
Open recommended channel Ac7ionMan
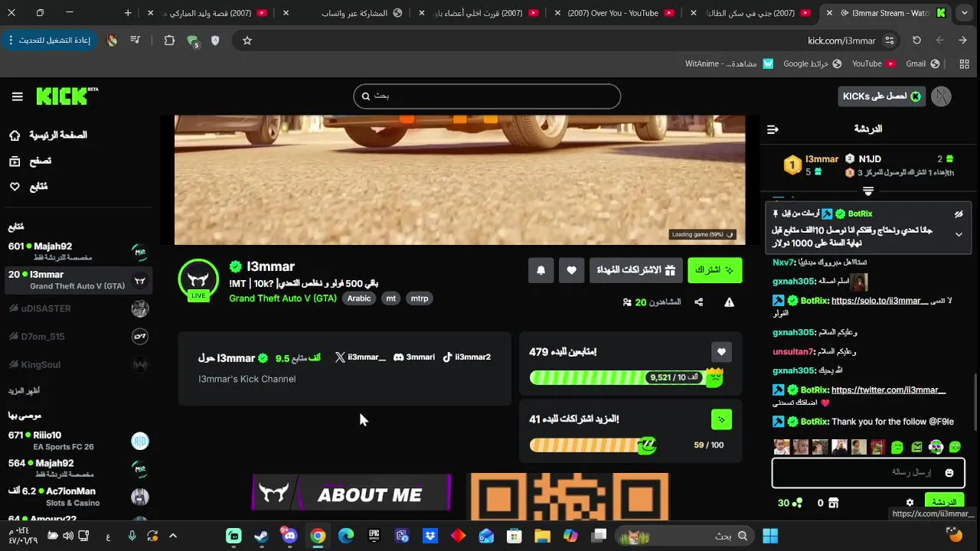(x=77, y=497)
